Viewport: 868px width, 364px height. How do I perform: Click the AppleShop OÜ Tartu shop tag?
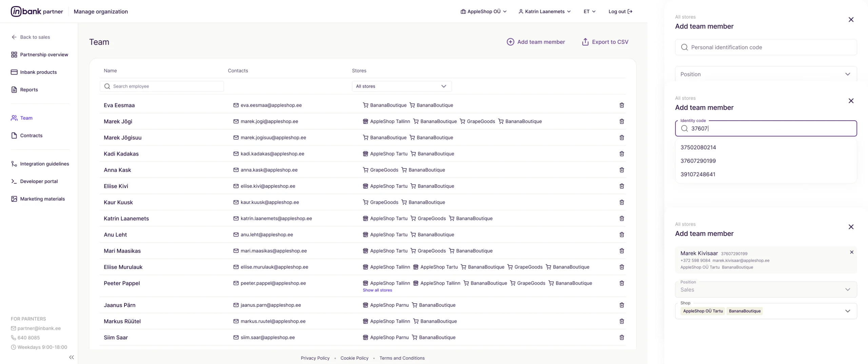tap(703, 311)
